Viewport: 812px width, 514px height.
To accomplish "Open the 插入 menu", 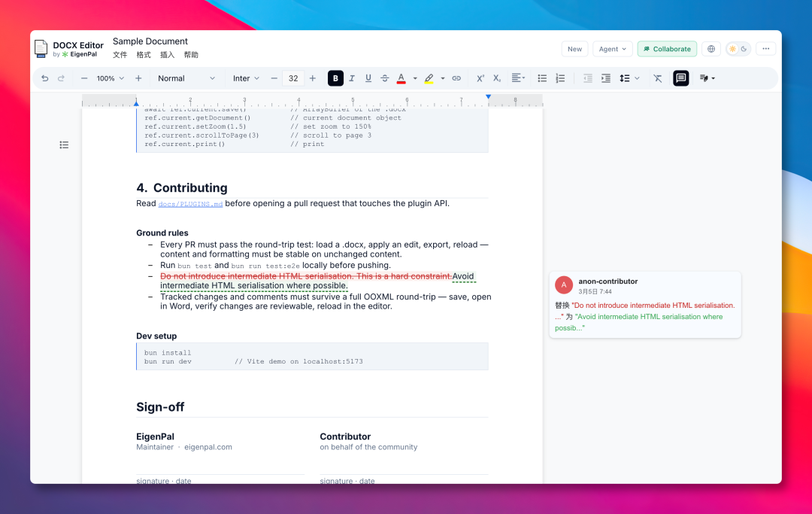I will point(167,55).
